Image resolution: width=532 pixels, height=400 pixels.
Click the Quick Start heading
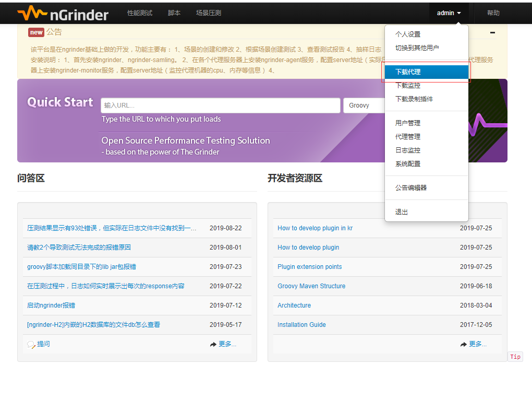click(60, 102)
